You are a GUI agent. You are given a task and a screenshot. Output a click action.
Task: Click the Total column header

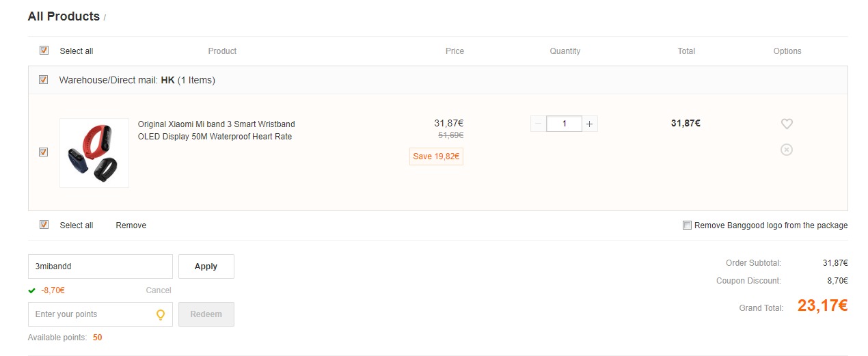686,51
